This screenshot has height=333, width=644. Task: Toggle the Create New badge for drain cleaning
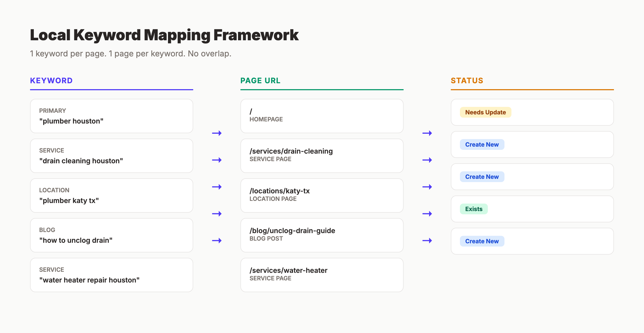tap(482, 144)
